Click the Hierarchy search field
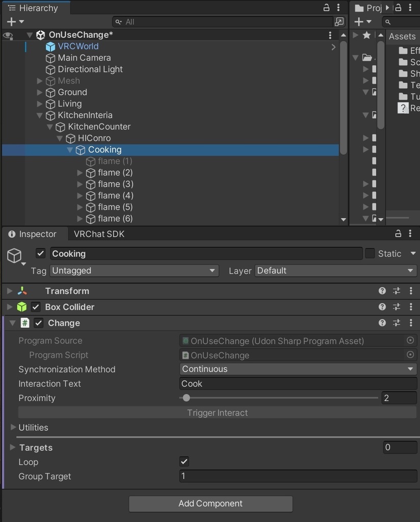The width and height of the screenshot is (420, 522). point(223,22)
